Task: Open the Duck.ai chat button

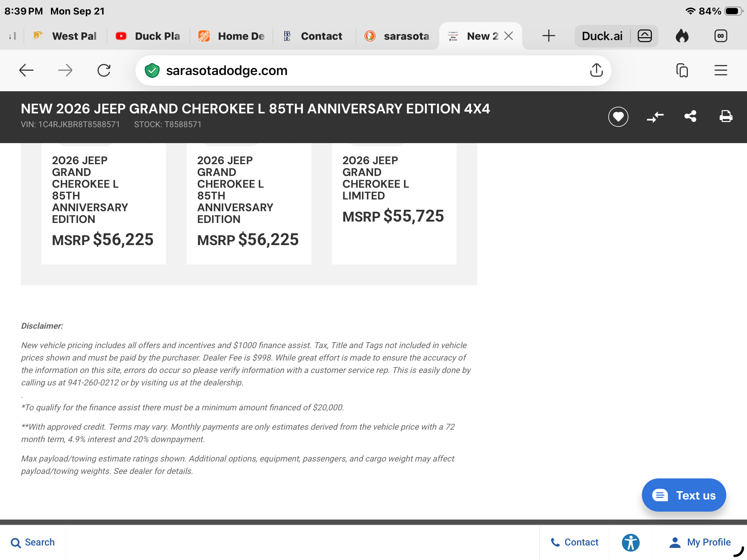Action: coord(602,36)
